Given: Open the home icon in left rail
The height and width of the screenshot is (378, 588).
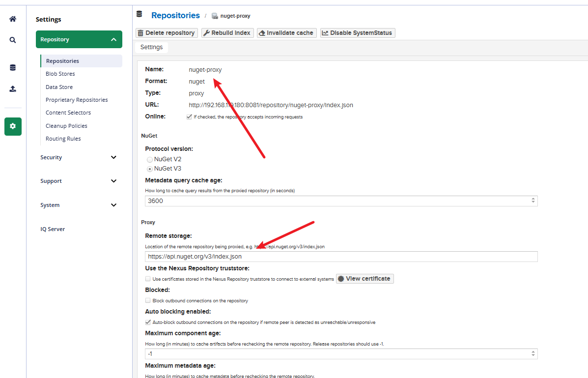Looking at the screenshot, I should pos(13,19).
